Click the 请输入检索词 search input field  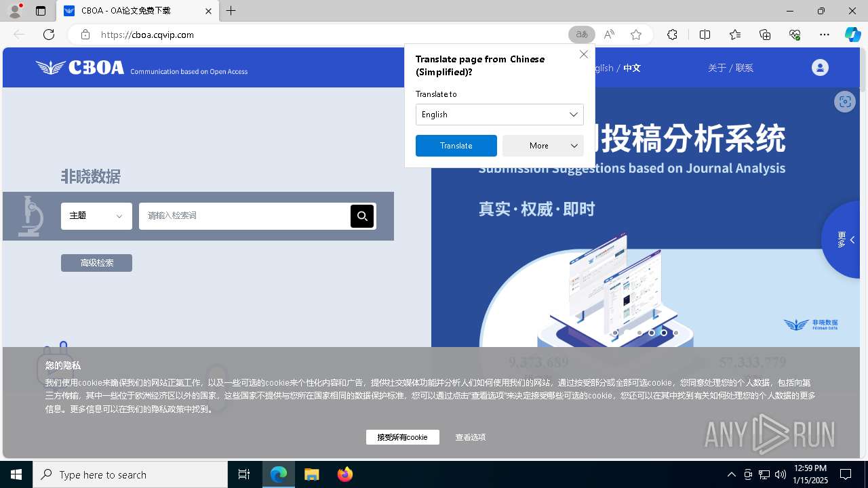[x=244, y=216]
